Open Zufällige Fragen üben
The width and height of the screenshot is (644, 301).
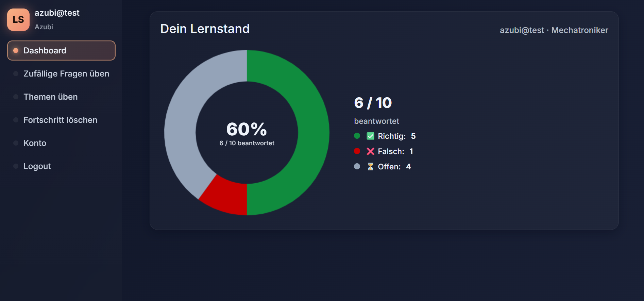(66, 74)
